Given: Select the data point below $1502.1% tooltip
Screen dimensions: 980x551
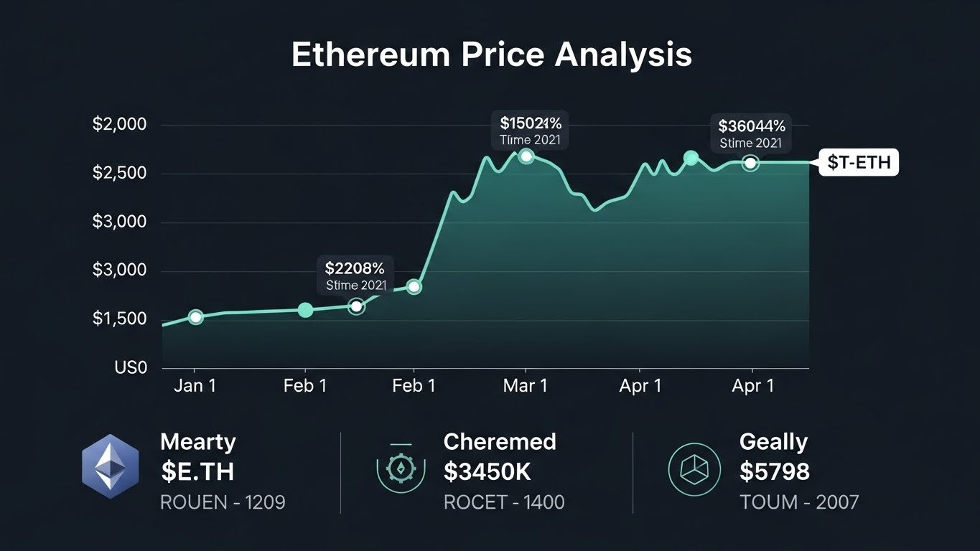Looking at the screenshot, I should pyautogui.click(x=526, y=157).
